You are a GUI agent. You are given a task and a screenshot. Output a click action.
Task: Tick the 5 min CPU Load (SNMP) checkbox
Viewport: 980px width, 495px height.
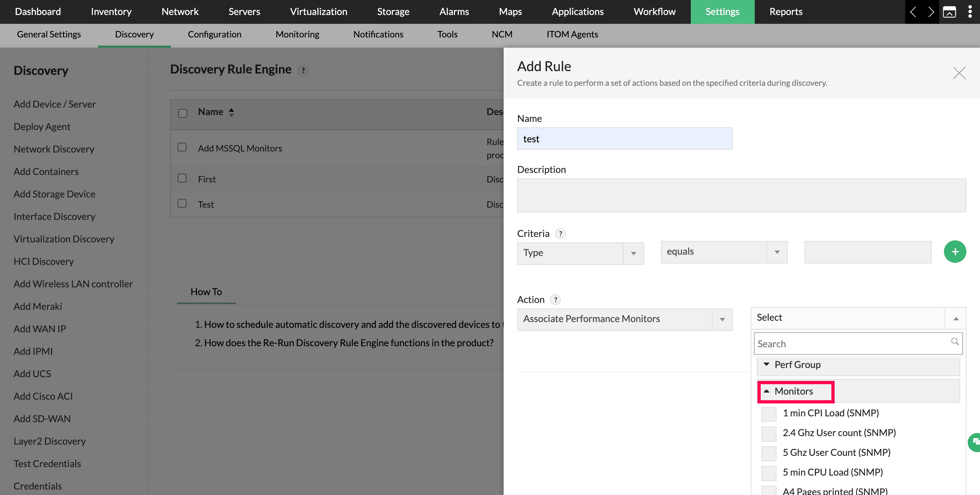[x=769, y=473]
